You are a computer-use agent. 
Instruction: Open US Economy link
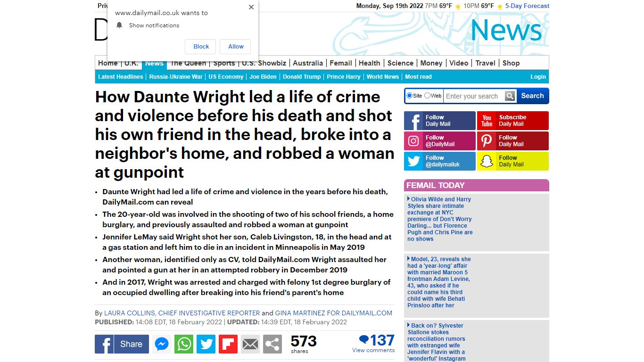pos(226,77)
